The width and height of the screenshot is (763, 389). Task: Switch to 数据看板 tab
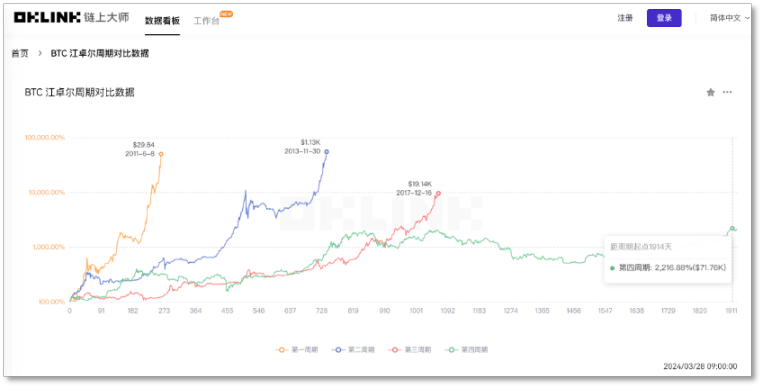point(163,20)
